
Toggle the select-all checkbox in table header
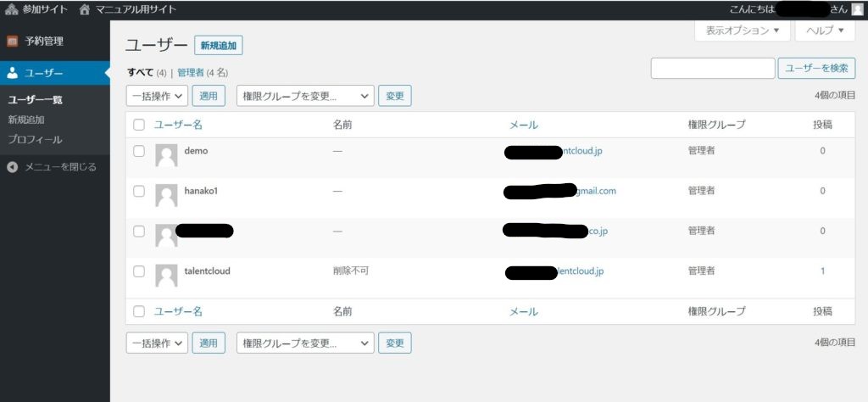tap(139, 125)
